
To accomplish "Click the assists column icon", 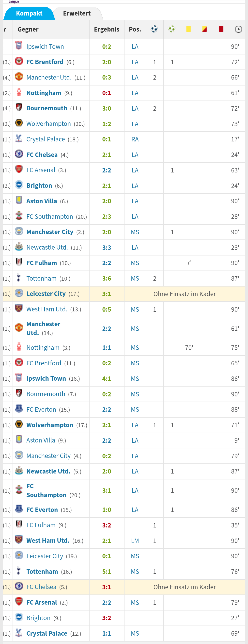I will point(172,29).
